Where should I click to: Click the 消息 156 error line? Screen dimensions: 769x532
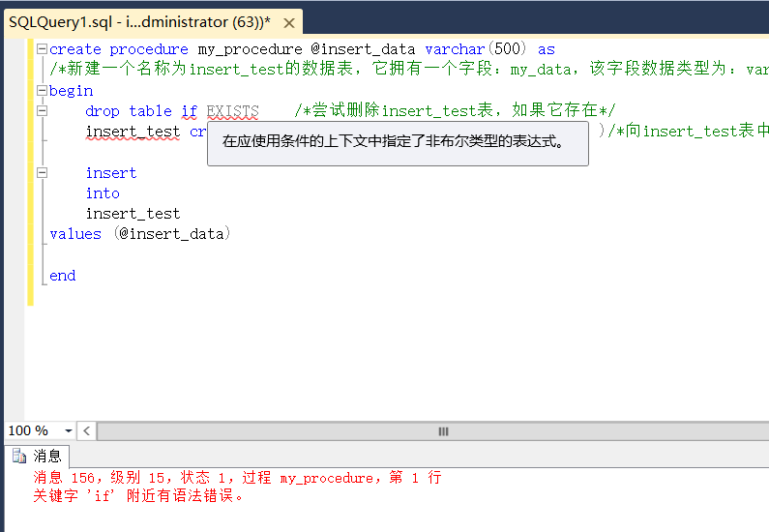(x=237, y=478)
